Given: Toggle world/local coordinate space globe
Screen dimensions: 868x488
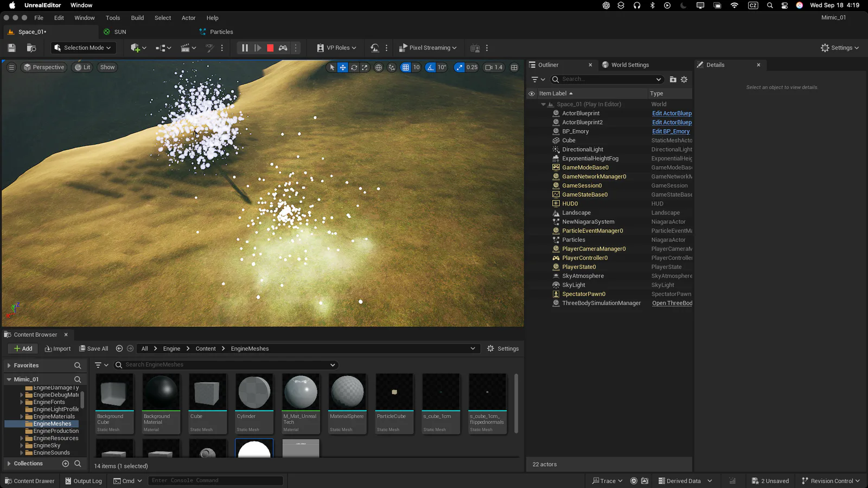Looking at the screenshot, I should [379, 67].
